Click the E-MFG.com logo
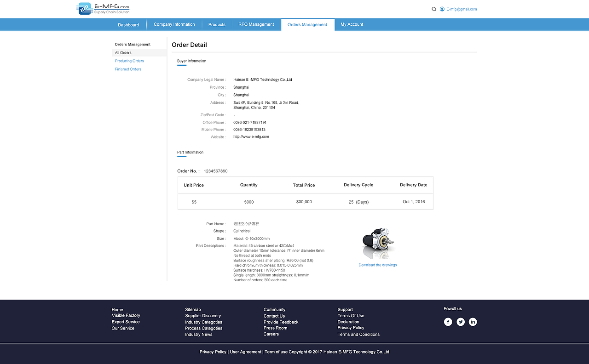This screenshot has height=364, width=589. (x=104, y=9)
